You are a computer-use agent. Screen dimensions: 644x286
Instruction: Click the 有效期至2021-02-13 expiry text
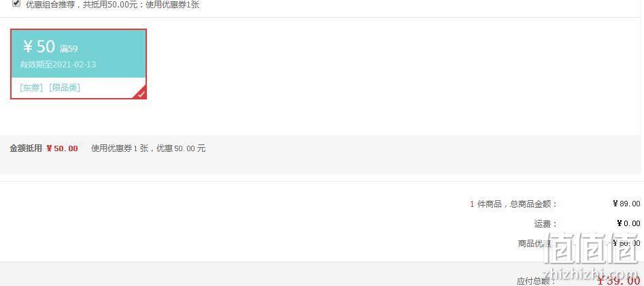58,65
